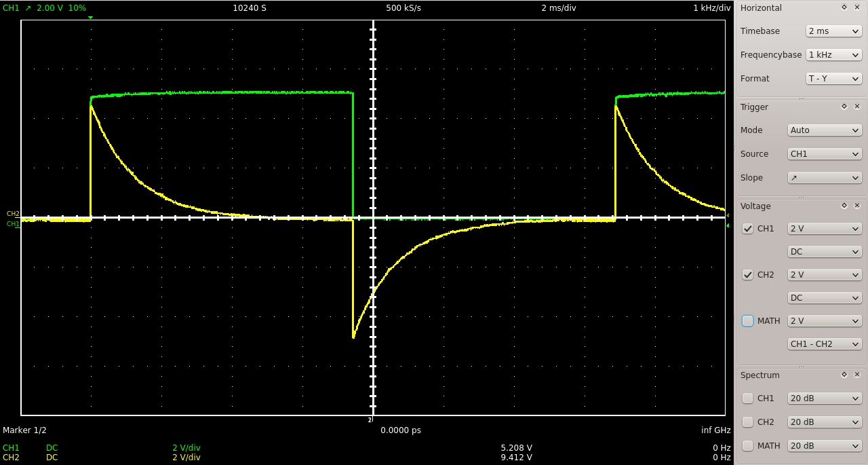The width and height of the screenshot is (868, 465).
Task: Open the Trigger Mode dropdown
Action: tap(824, 130)
